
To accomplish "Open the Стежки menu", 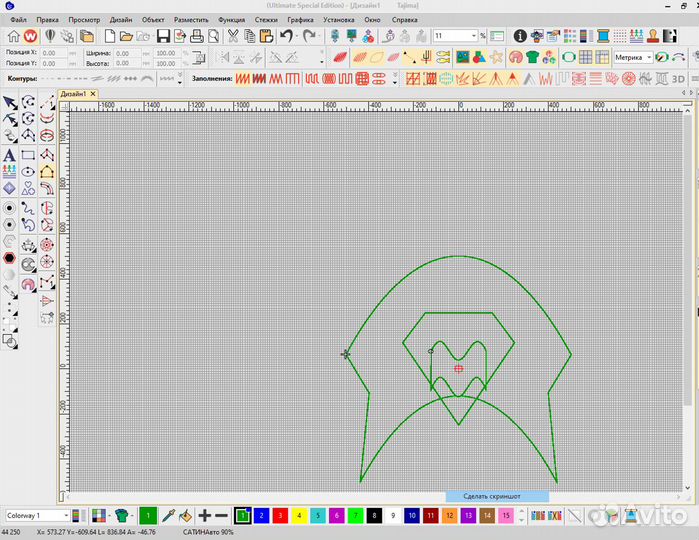I will tap(266, 20).
